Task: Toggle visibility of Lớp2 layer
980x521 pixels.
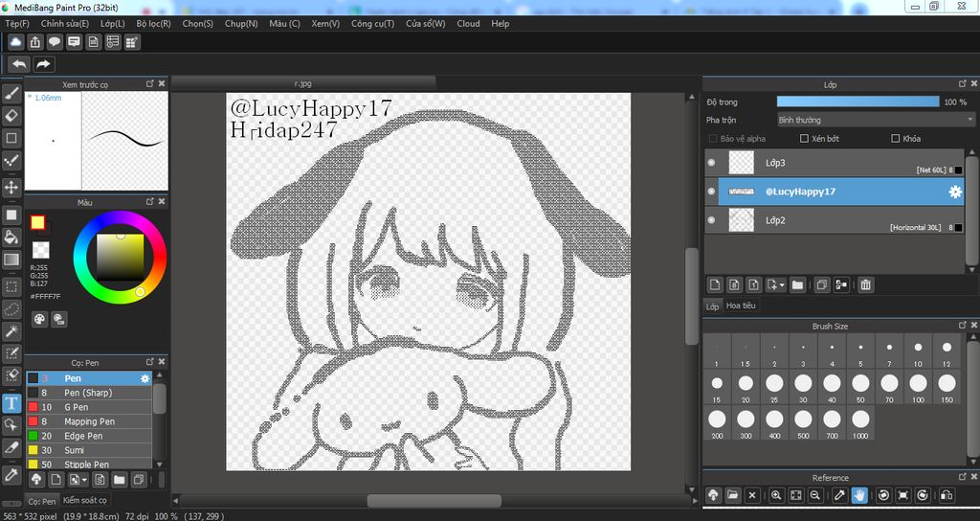Action: 711,220
